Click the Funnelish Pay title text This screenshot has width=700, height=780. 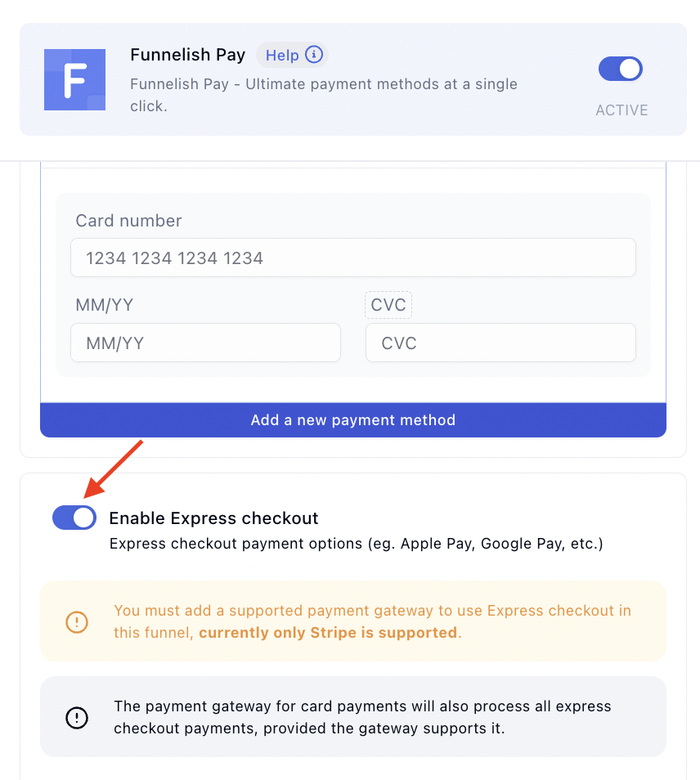188,55
